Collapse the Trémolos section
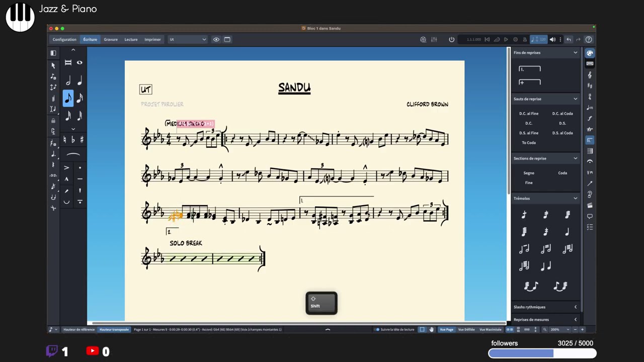 pos(576,199)
